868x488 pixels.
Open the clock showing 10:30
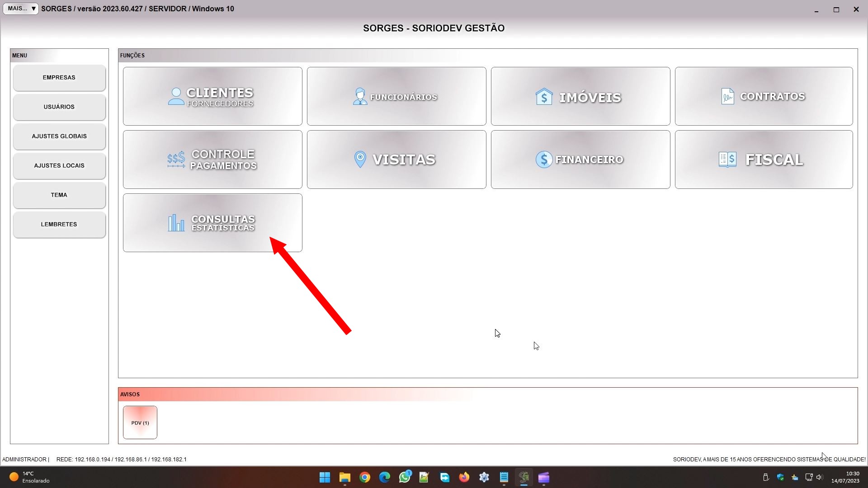point(845,477)
